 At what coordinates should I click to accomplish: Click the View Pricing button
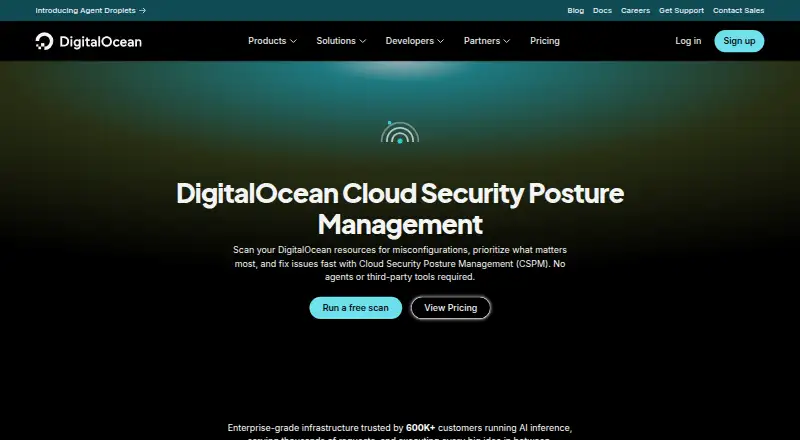point(451,308)
